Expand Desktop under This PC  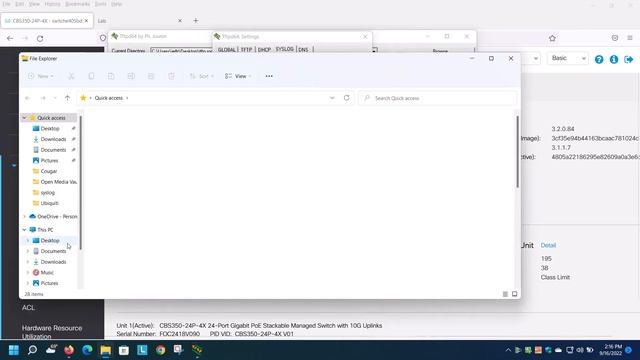pos(28,240)
